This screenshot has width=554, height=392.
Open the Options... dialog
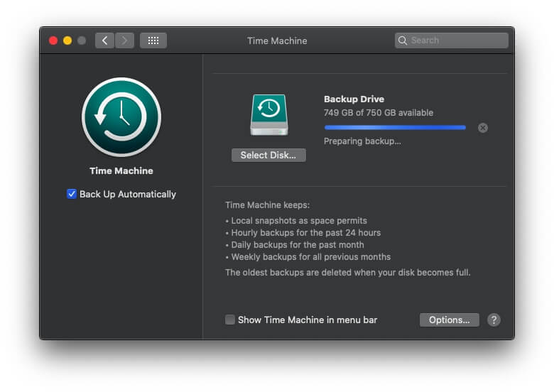(449, 320)
